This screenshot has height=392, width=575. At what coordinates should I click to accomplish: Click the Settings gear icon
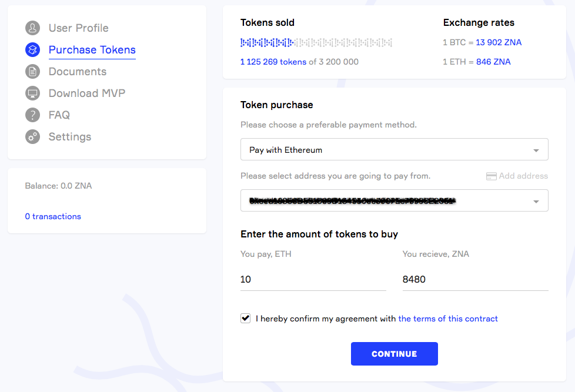point(32,136)
